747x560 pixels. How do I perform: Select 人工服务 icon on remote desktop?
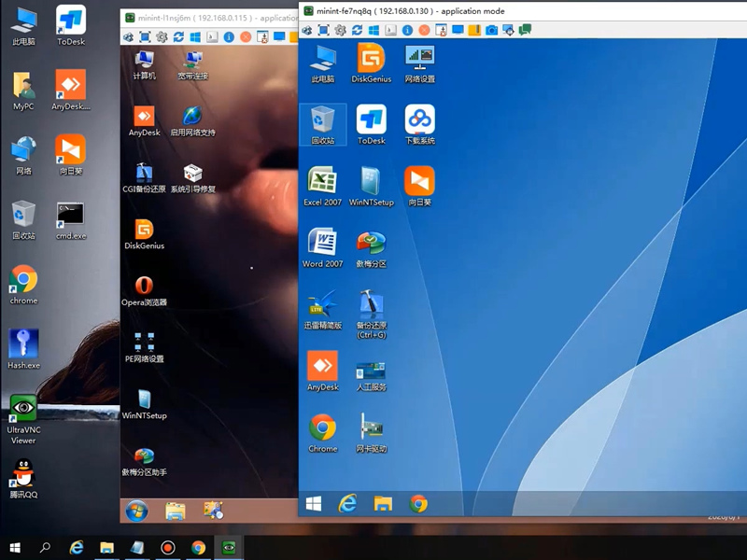[x=371, y=376]
